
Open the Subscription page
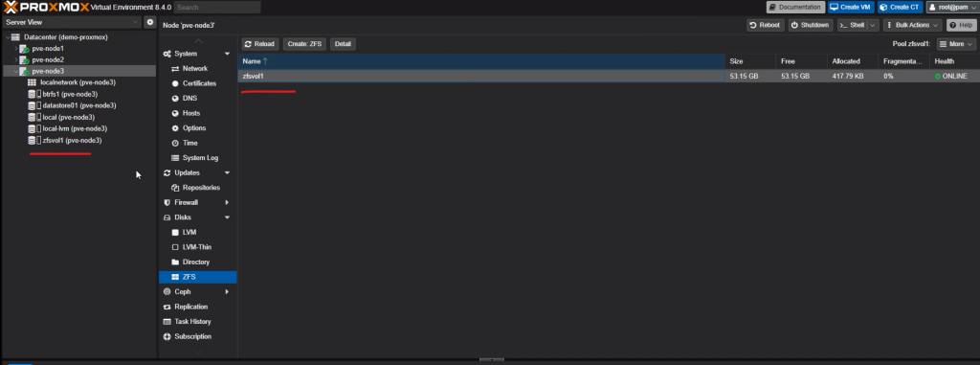coord(192,336)
